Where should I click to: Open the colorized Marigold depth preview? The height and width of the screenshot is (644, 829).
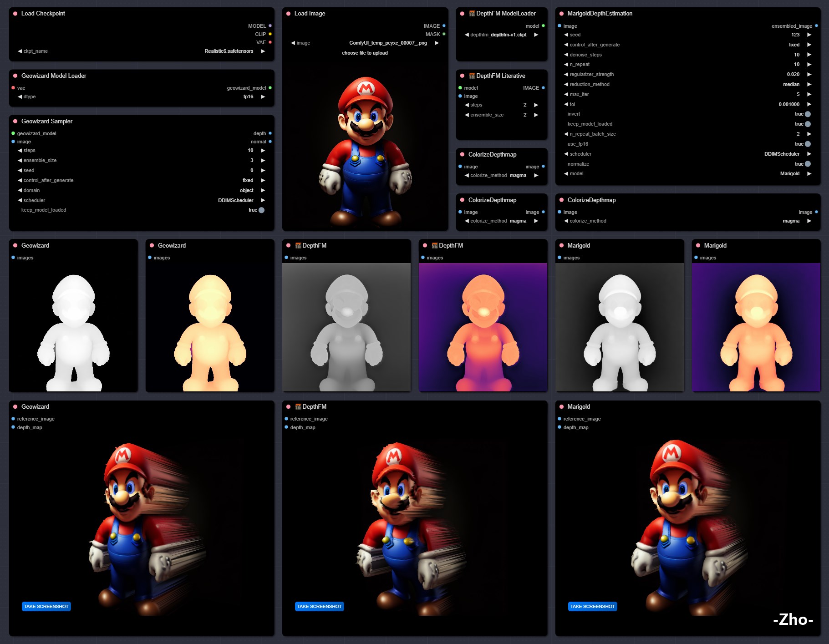click(x=756, y=327)
